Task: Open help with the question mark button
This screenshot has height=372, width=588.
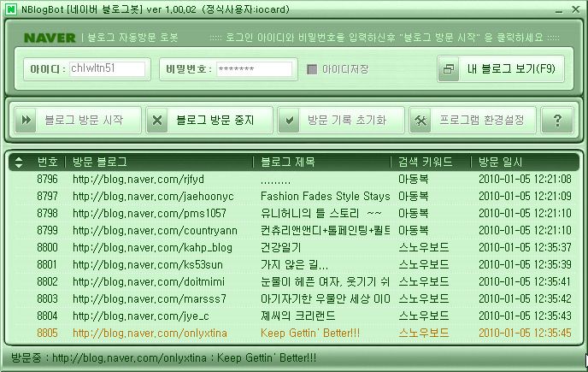Action: pyautogui.click(x=557, y=120)
